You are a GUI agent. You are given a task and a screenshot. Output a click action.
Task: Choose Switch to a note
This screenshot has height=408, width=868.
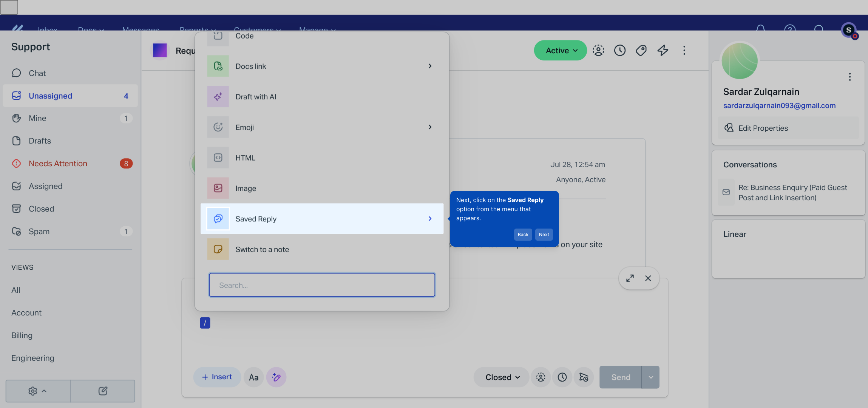(x=322, y=249)
